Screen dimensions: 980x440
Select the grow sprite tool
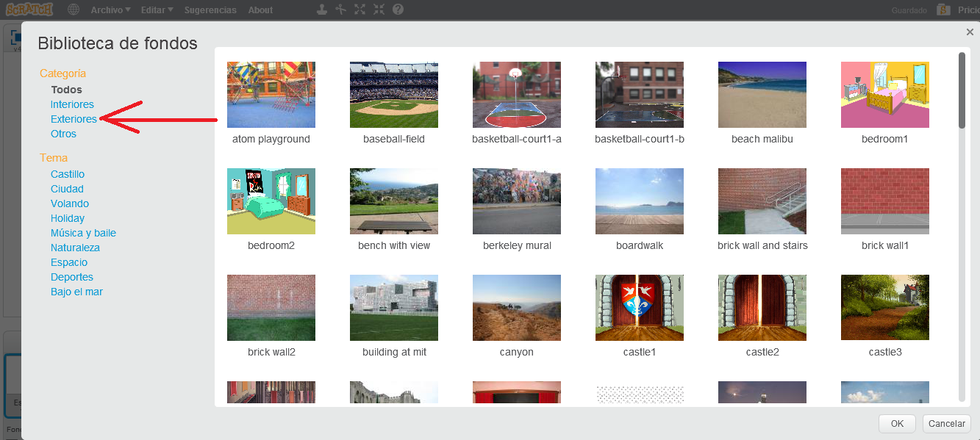[360, 10]
